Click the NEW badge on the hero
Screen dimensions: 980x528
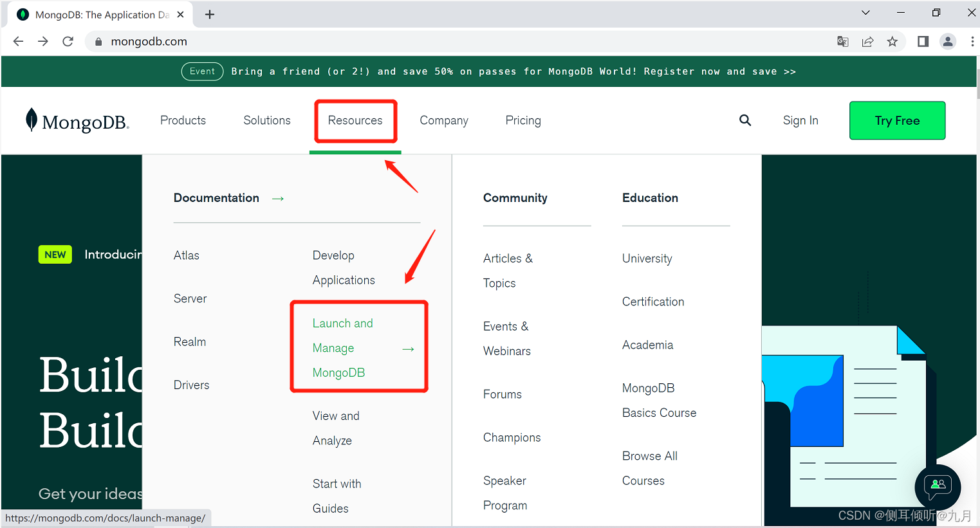point(55,255)
